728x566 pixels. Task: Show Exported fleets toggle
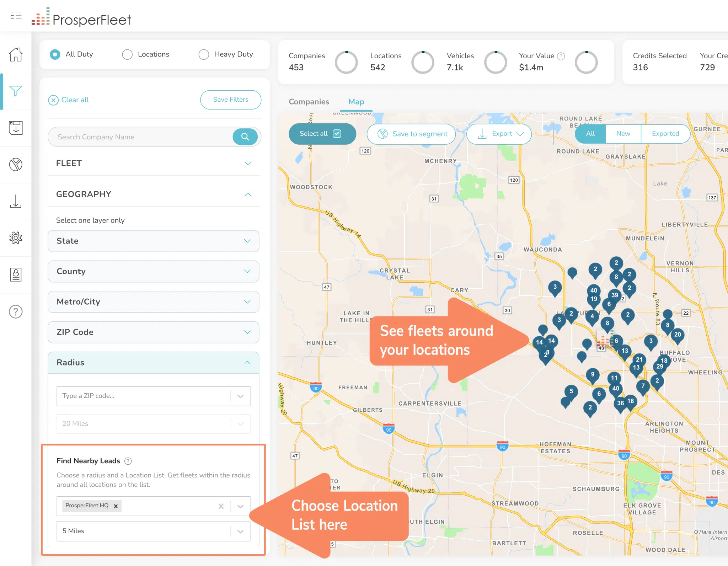(665, 134)
